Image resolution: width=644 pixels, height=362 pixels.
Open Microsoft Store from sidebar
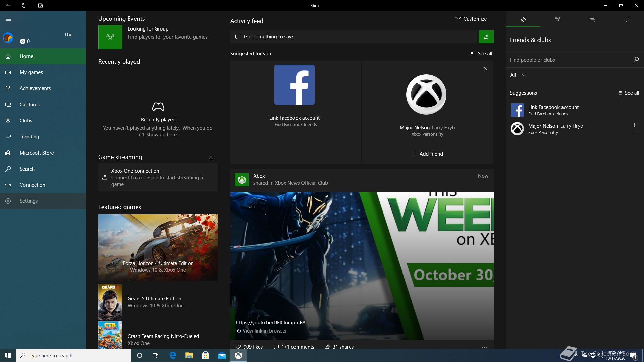point(43,153)
